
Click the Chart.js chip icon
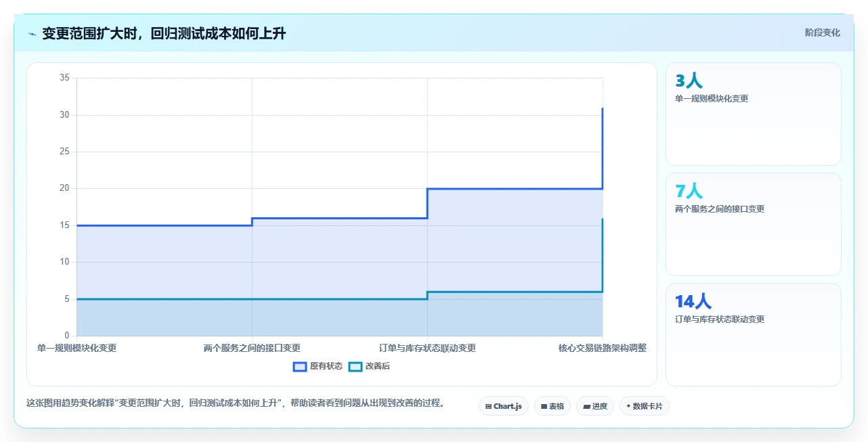coord(488,406)
